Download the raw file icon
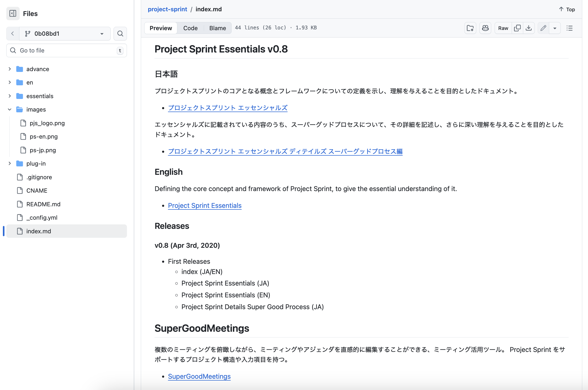Viewport: 588px width, 390px height. pyautogui.click(x=529, y=28)
